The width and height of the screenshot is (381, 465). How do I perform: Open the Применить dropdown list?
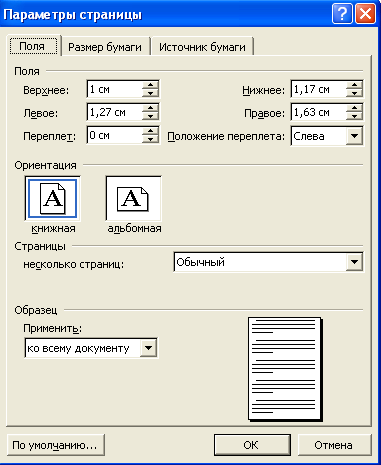148,348
